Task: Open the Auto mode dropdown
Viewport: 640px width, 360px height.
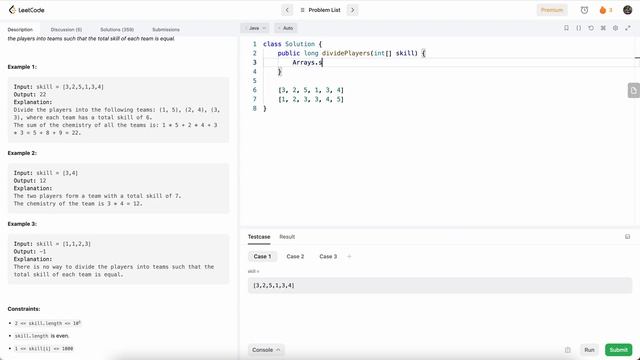Action: [x=286, y=28]
